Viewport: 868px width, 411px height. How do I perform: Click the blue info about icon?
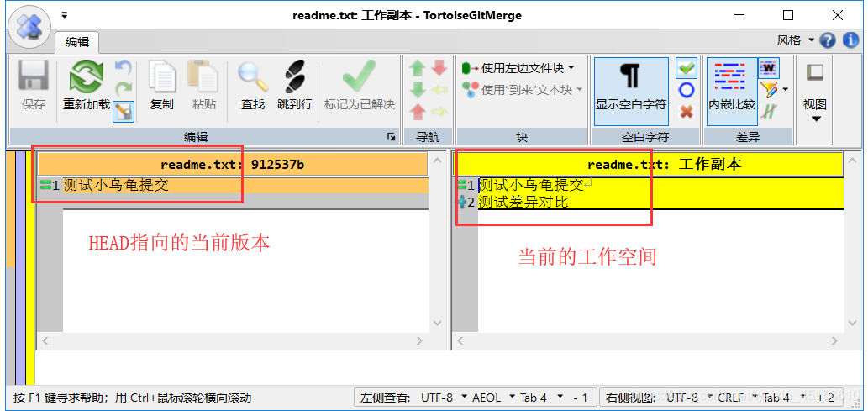pyautogui.click(x=851, y=40)
